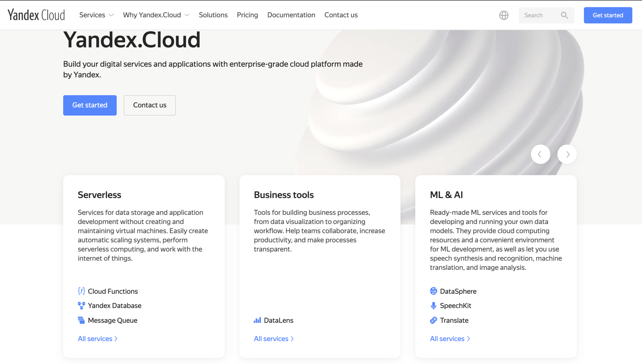
Task: Open Solutions in the navigation bar
Action: coord(213,15)
